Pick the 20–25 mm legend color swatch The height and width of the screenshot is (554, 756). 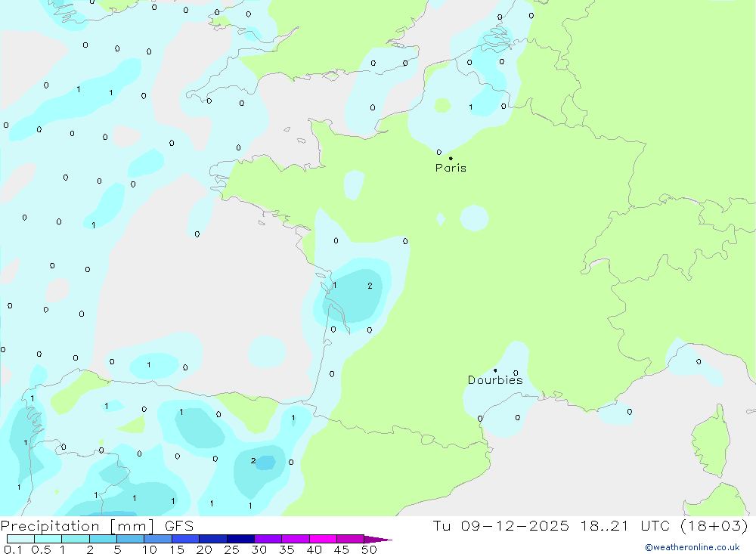coord(212,539)
